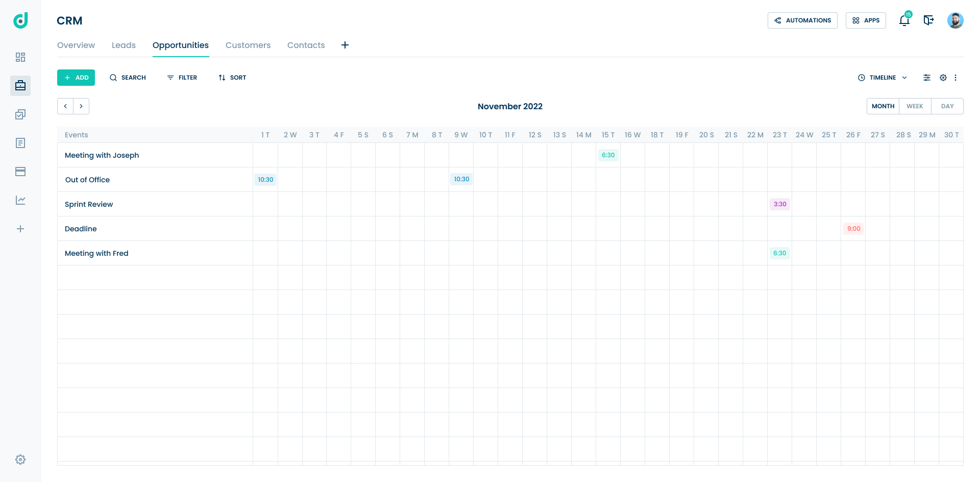Viewport: 980px width, 482px height.
Task: Open view settings gear icon
Action: [943, 78]
